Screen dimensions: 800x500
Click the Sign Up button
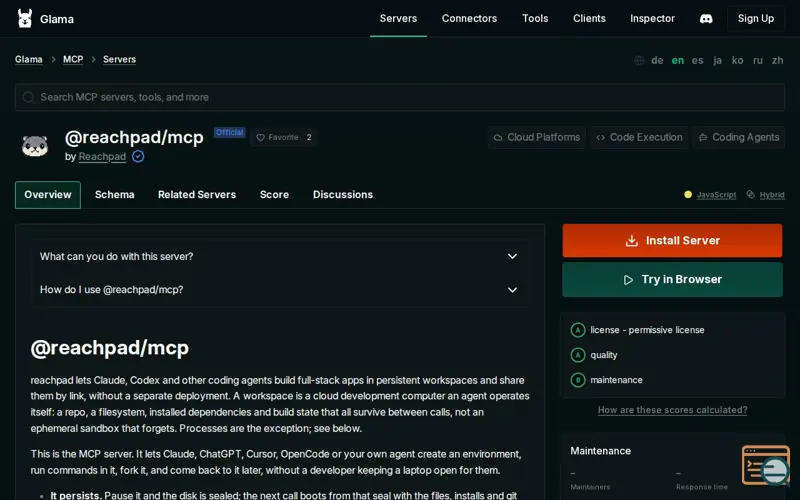(756, 18)
